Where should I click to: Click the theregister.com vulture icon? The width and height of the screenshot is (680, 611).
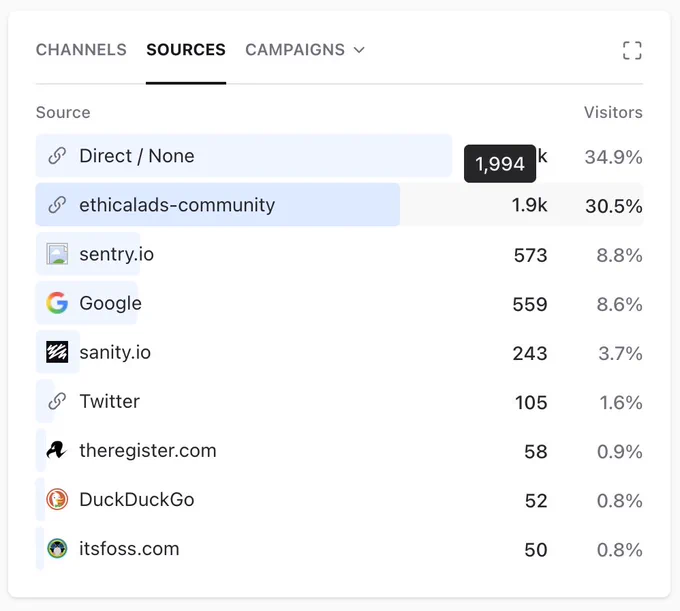tap(57, 450)
